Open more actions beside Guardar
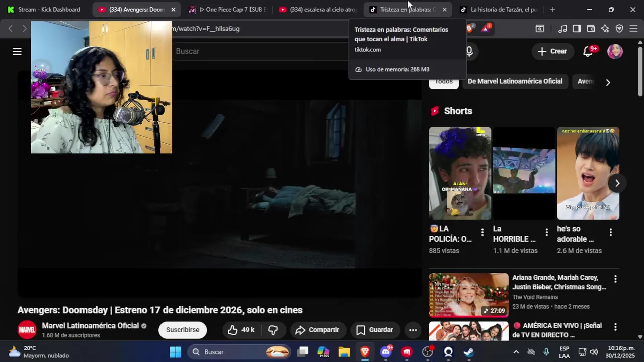Screen dimensions: 644x362 pyautogui.click(x=413, y=330)
